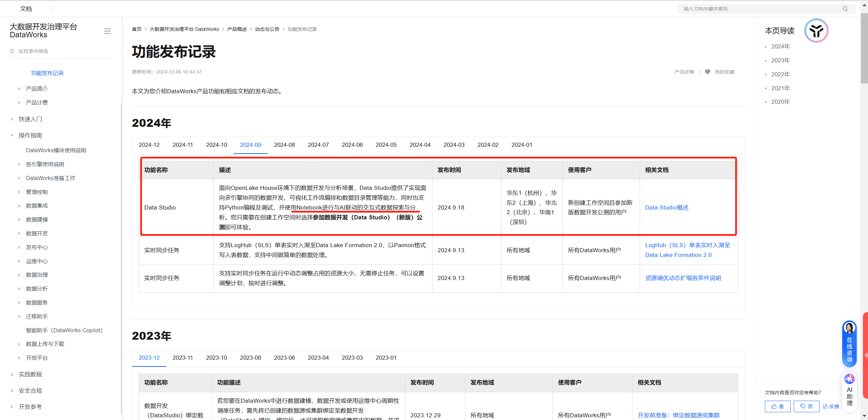This screenshot has width=868, height=420.
Task: Open the Data Studio概述 link
Action: [x=666, y=207]
